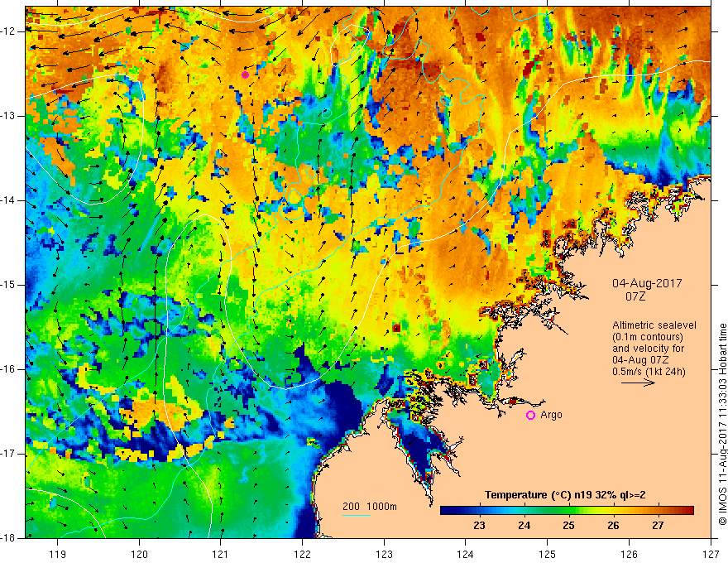The image size is (728, 563).
Task: Click the velocity scale reference arrow
Action: pos(638,383)
